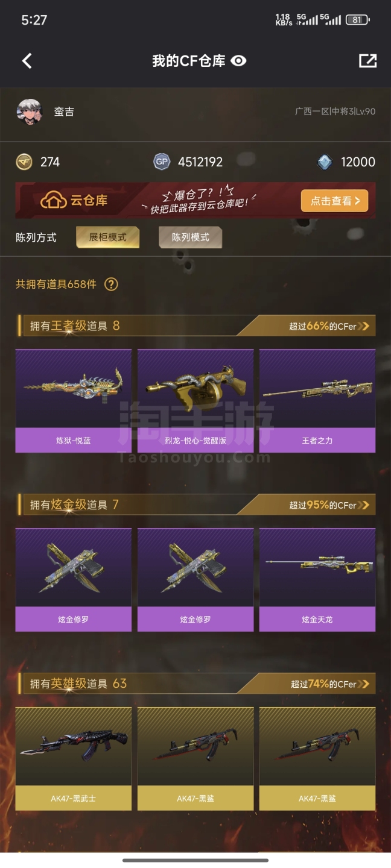This screenshot has width=391, height=868.
Task: Open the 王者之力 sniper card
Action: [317, 401]
